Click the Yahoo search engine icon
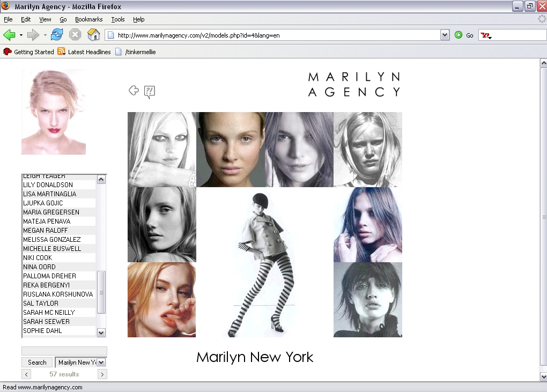The height and width of the screenshot is (392, 547). (x=486, y=35)
